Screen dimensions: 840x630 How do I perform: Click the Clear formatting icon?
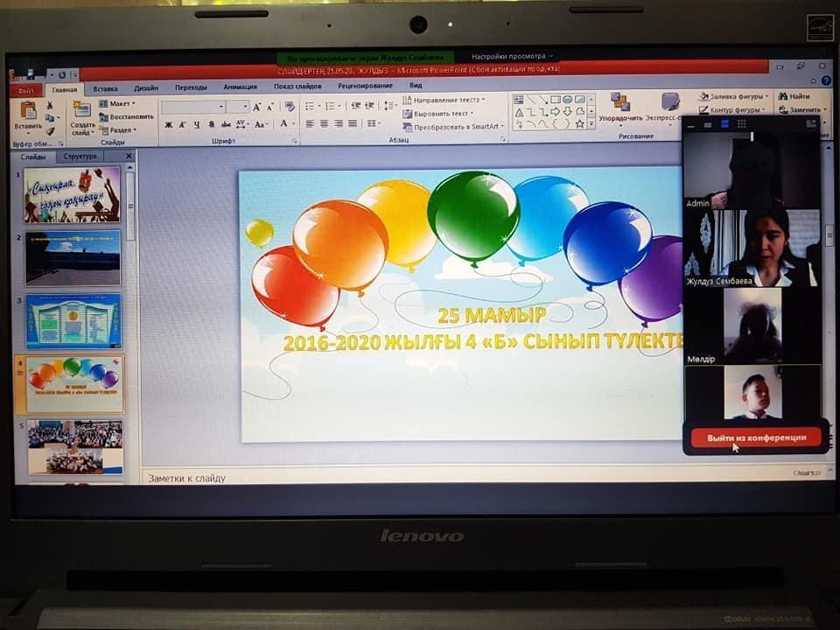290,107
